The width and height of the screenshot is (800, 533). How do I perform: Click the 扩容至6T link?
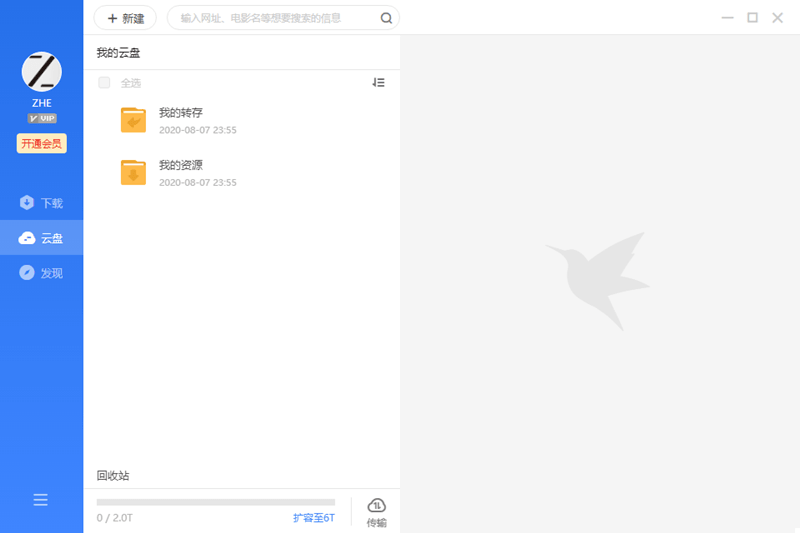click(x=314, y=518)
